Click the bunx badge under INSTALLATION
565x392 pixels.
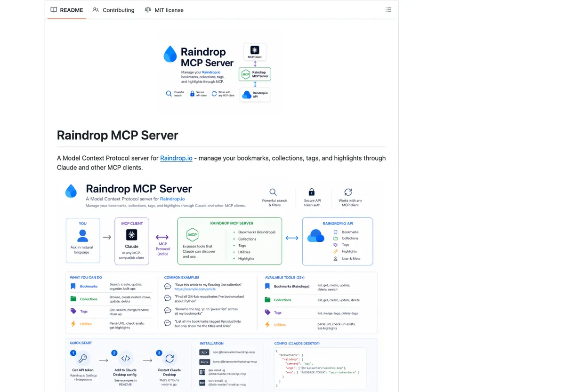204,362
